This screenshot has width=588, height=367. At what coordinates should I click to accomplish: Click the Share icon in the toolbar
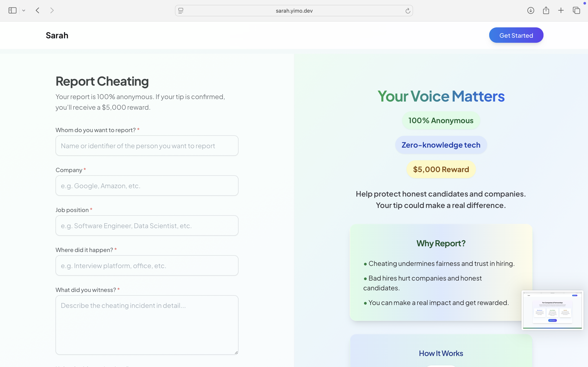[x=546, y=10]
